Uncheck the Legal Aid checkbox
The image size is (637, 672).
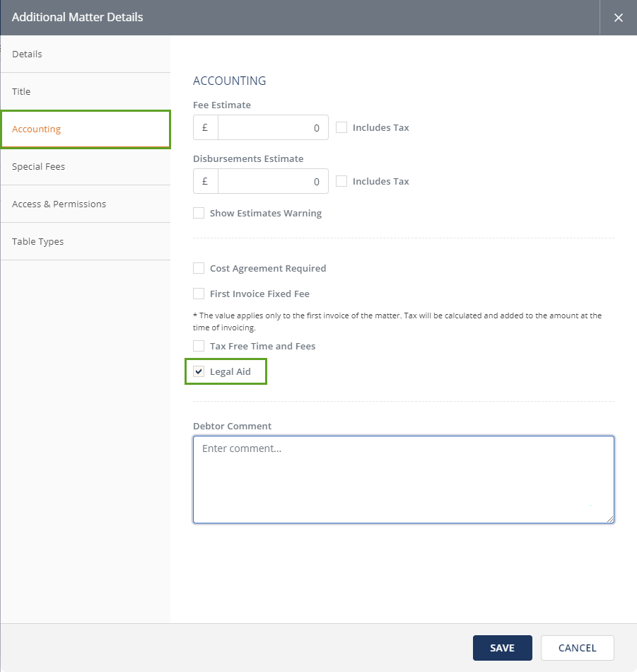coord(199,372)
